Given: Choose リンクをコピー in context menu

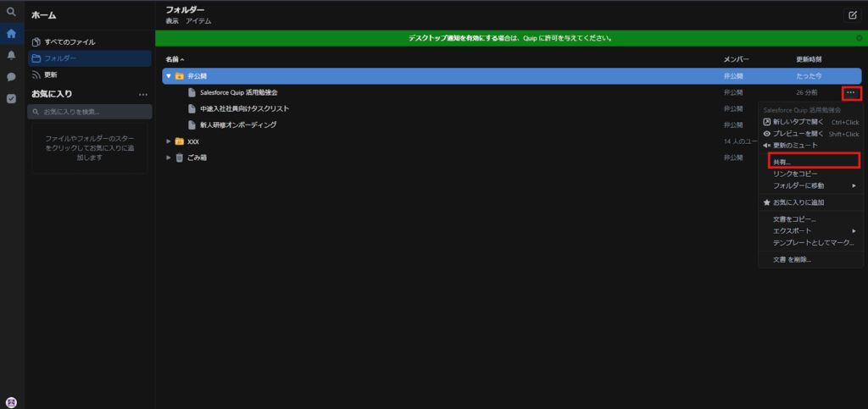Looking at the screenshot, I should (x=795, y=174).
